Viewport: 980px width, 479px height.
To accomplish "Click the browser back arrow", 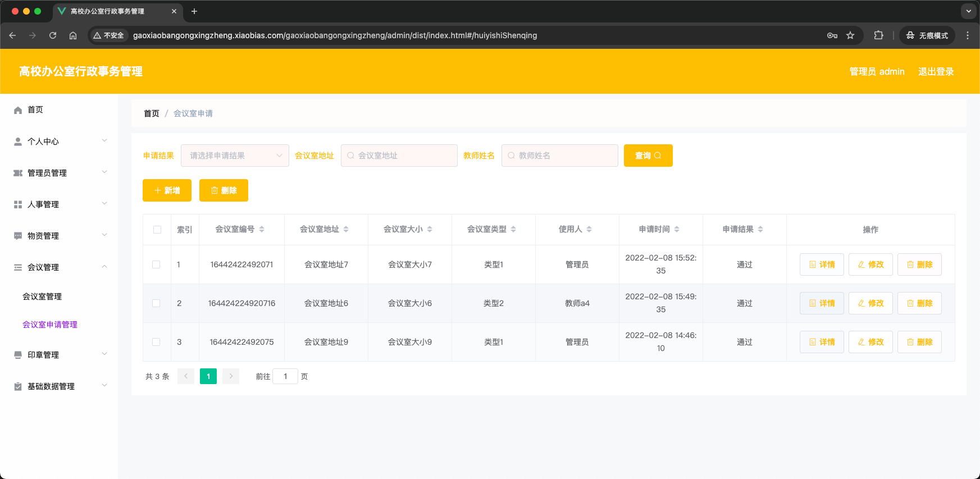I will coord(12,35).
